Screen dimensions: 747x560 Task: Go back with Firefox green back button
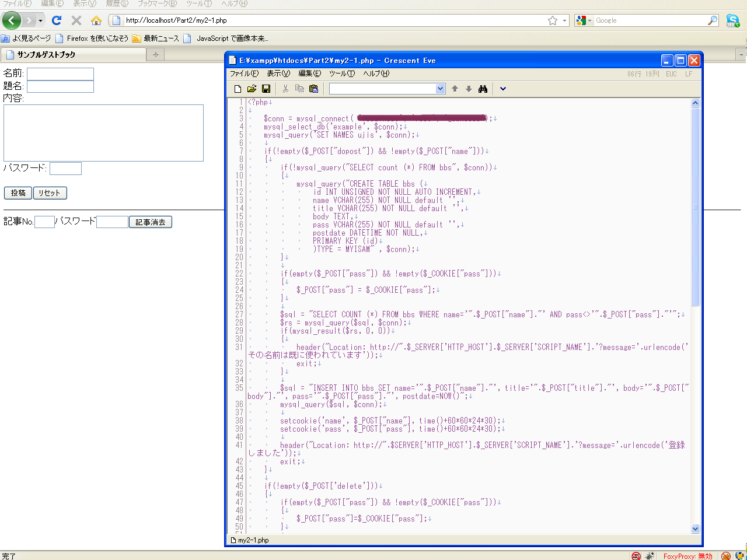[x=12, y=20]
